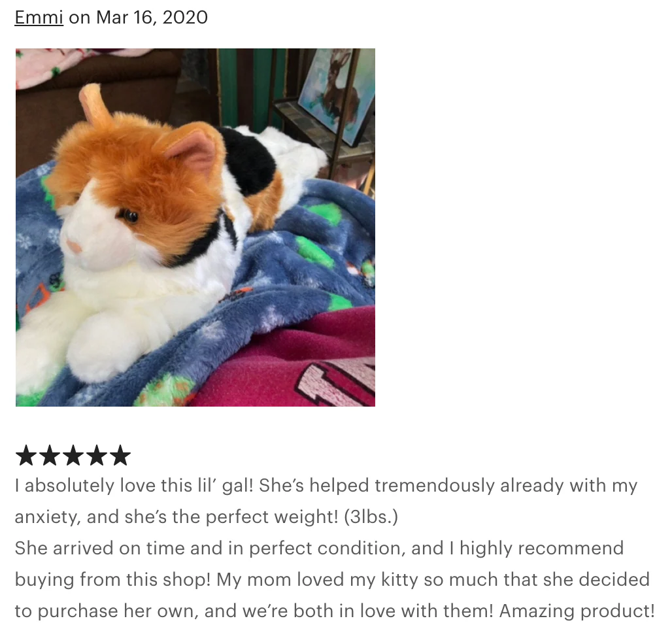Open the plush calico cat review photo
This screenshot has height=642, width=672.
195,227
